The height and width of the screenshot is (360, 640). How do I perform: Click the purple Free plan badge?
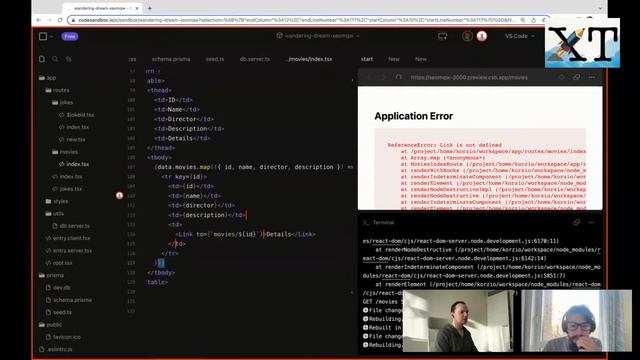pyautogui.click(x=70, y=36)
